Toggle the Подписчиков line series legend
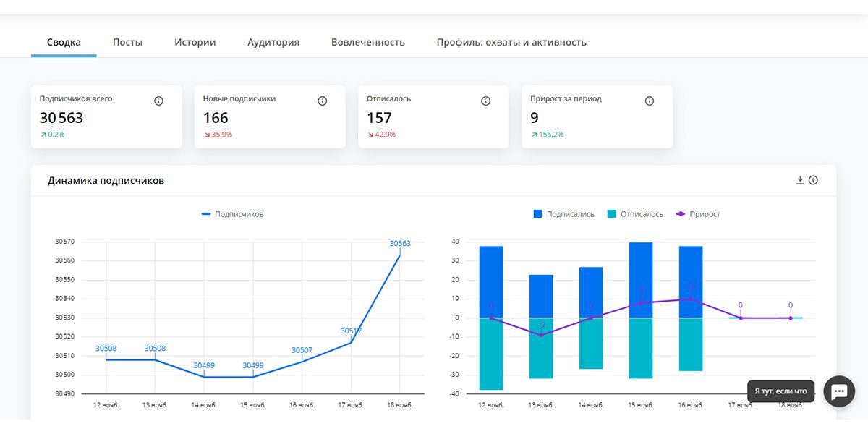The height and width of the screenshot is (434, 868). coord(233,214)
